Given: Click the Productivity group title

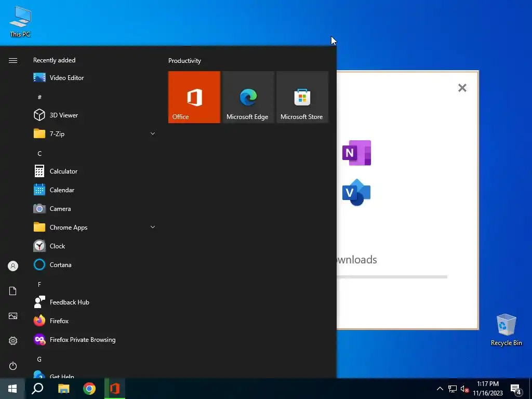Looking at the screenshot, I should point(184,61).
